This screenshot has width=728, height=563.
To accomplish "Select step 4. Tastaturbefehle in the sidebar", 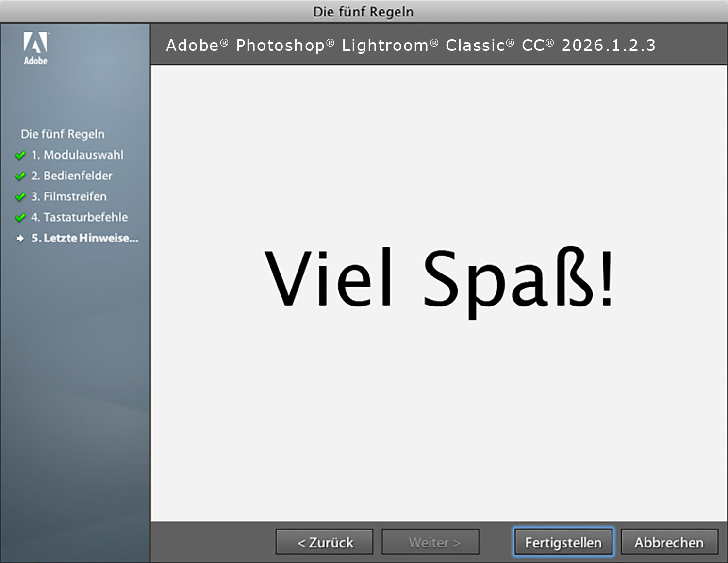I will click(80, 218).
